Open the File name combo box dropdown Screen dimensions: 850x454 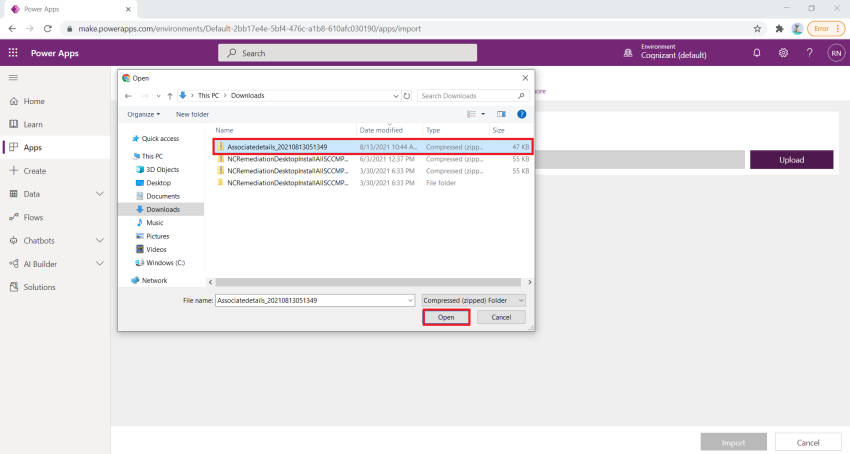pyautogui.click(x=410, y=300)
